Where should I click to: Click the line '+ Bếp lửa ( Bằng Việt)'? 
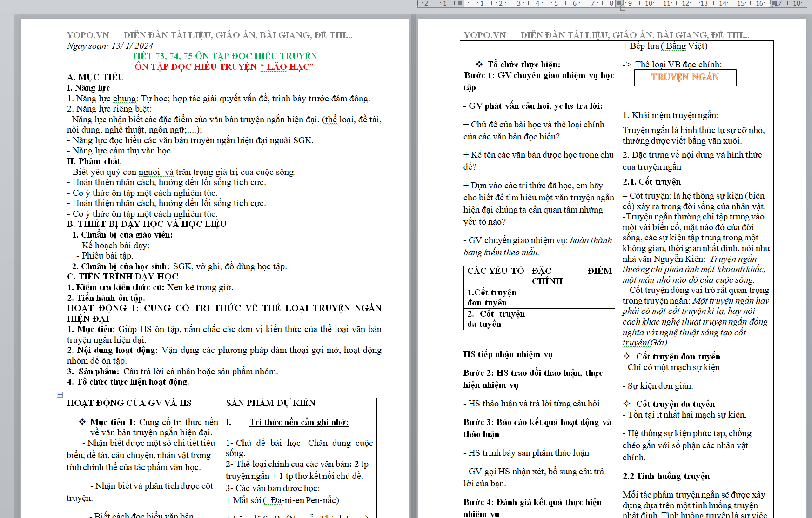(x=665, y=46)
